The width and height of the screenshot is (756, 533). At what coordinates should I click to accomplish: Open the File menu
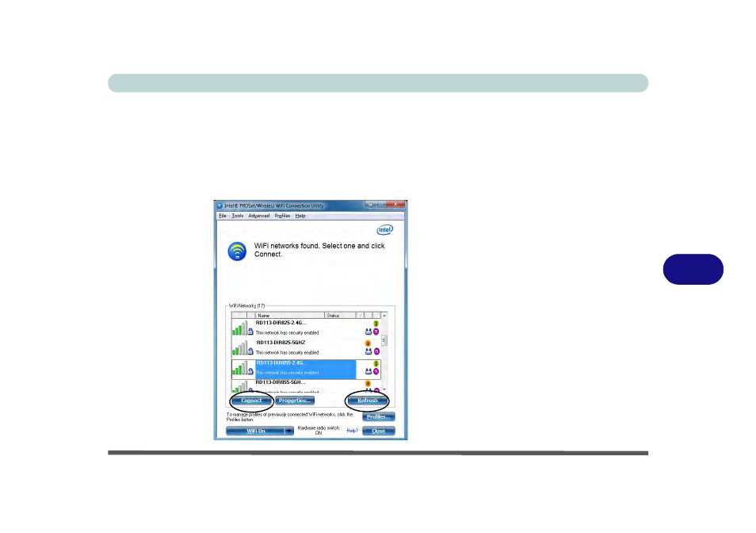point(222,216)
